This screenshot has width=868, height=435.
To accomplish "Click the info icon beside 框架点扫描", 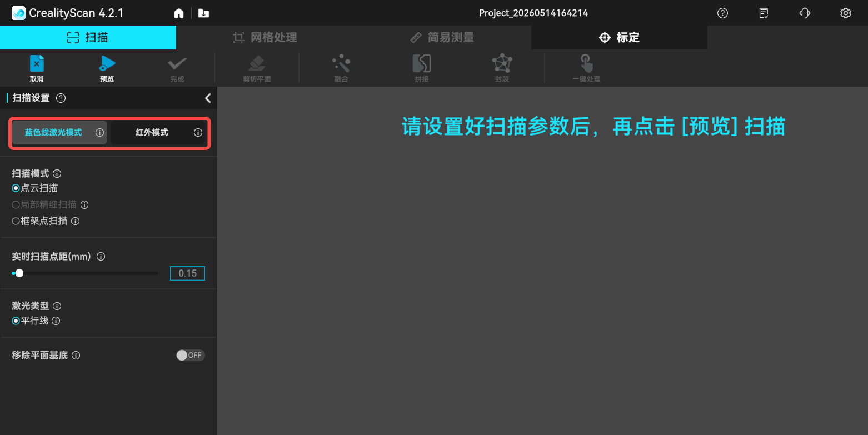I will (x=76, y=221).
